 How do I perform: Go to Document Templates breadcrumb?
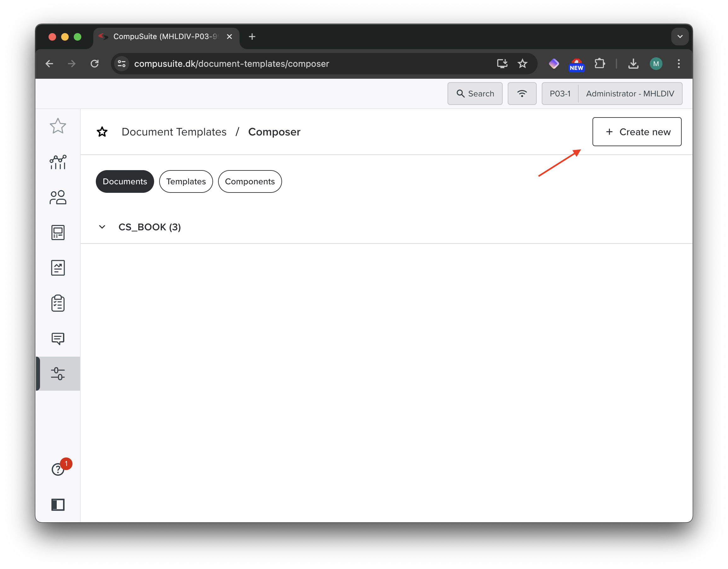174,132
